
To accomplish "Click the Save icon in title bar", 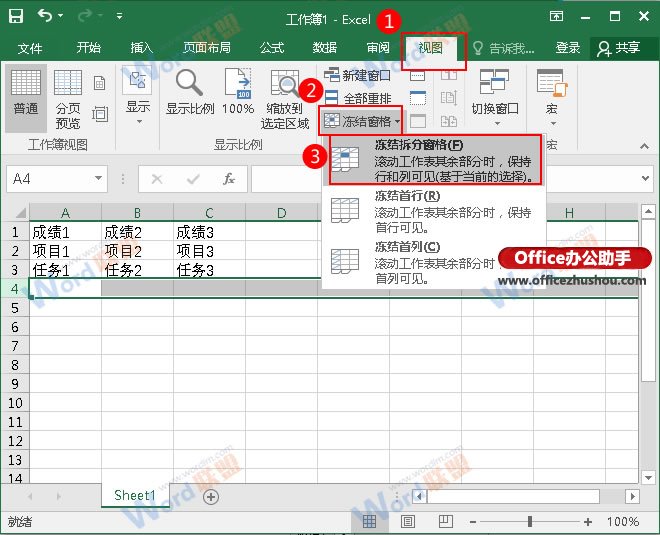I will pyautogui.click(x=16, y=16).
